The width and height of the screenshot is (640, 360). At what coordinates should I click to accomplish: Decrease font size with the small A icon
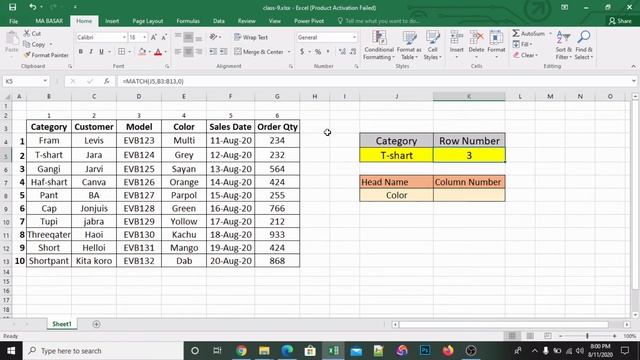[x=164, y=37]
